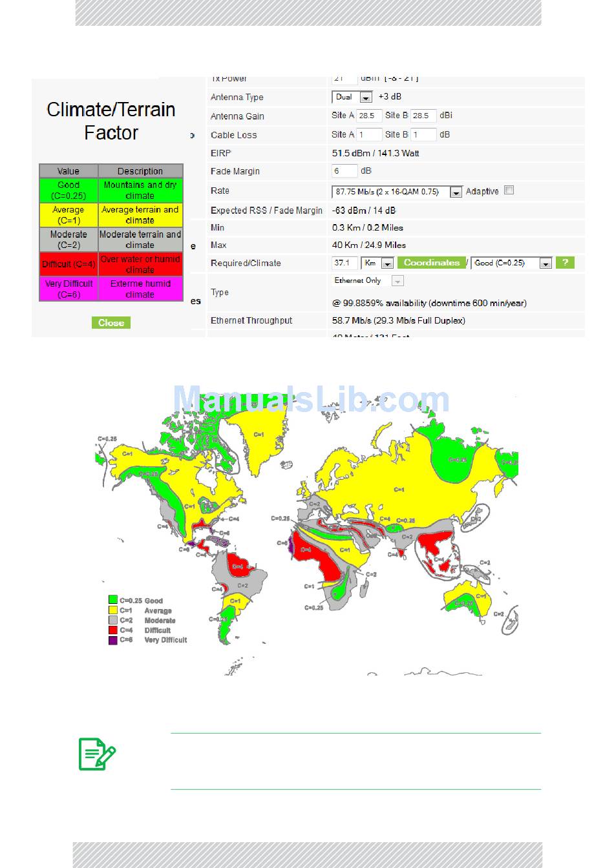Close the Climate/Terrain Factor popup
The height and width of the screenshot is (868, 614).
[x=111, y=323]
